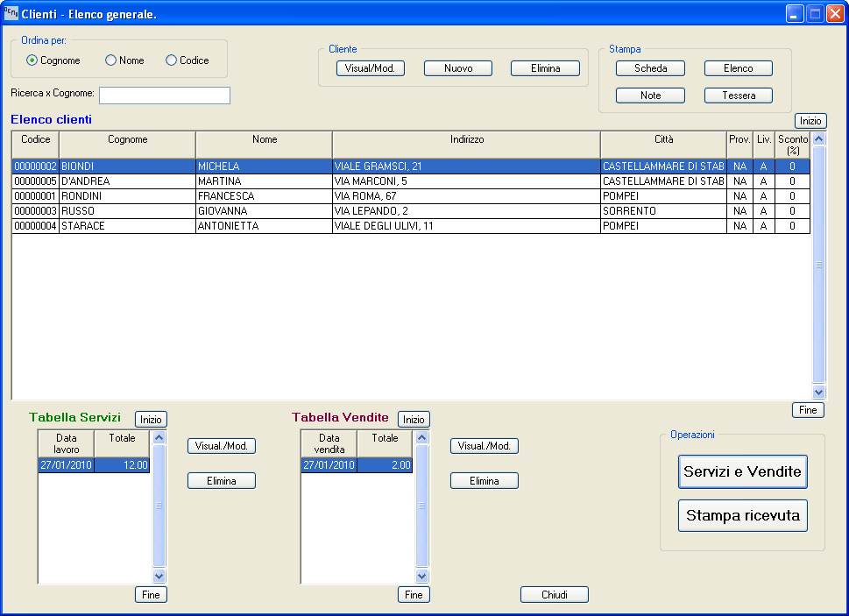
Task: Click the Stampa Note button
Action: click(650, 96)
